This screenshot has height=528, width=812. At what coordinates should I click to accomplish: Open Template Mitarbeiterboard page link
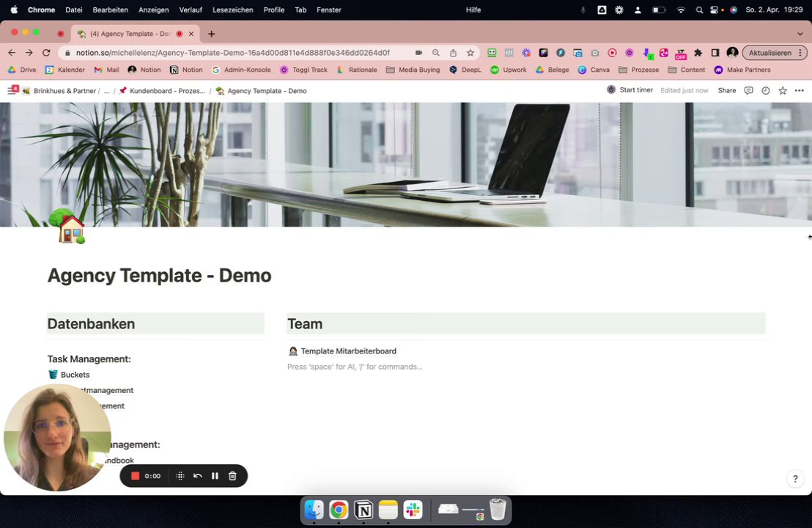point(342,351)
